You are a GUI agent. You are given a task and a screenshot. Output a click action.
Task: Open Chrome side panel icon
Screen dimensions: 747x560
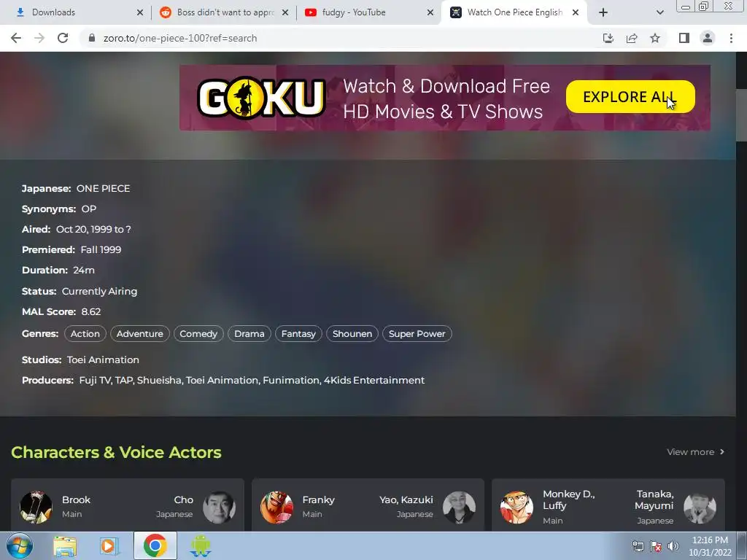coord(684,38)
